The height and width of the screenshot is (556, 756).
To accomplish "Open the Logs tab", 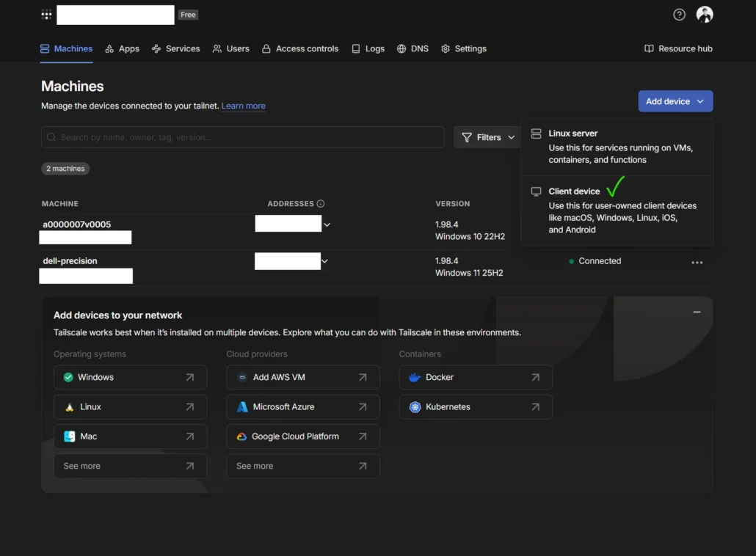I will coord(368,48).
